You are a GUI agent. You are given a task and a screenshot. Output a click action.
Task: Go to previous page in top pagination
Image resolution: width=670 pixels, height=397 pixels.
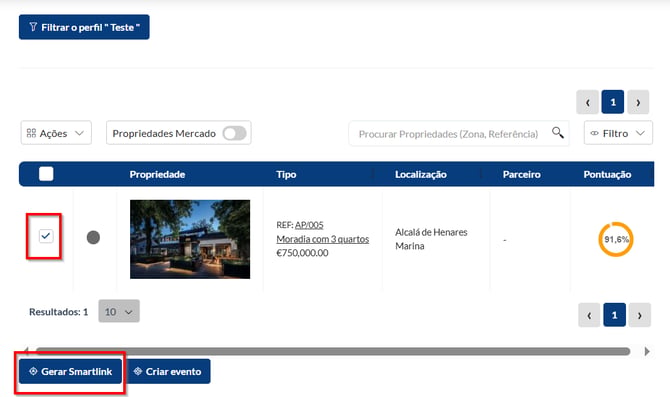pyautogui.click(x=588, y=102)
